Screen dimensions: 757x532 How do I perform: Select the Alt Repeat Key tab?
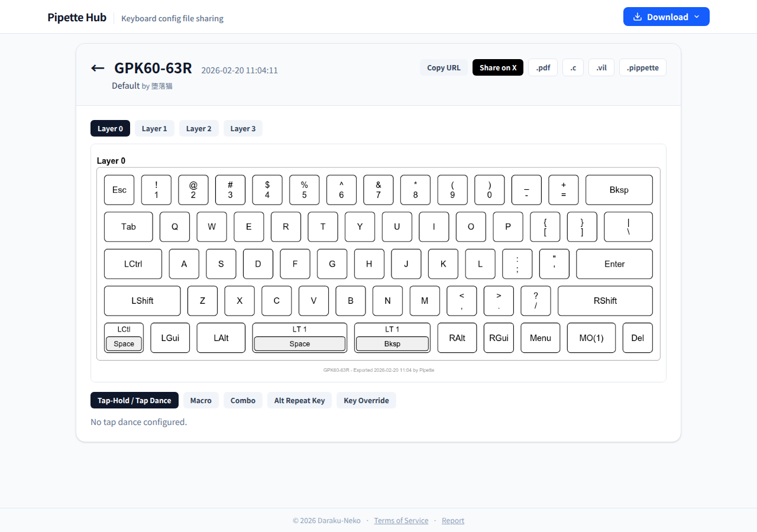pos(299,400)
